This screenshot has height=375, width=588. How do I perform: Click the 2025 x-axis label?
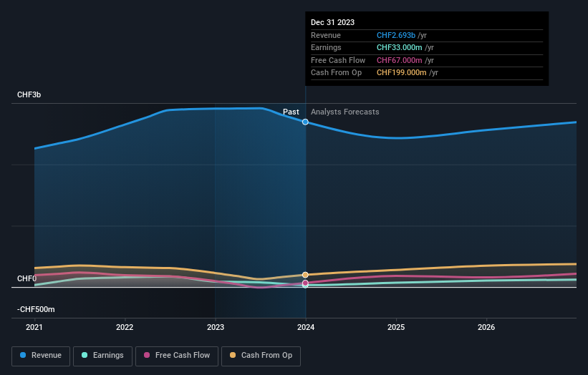click(396, 328)
